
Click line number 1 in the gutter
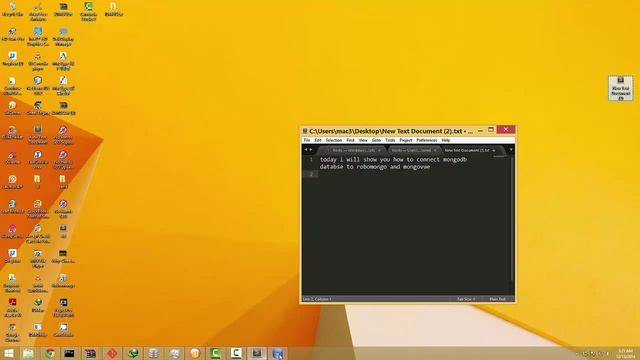point(311,160)
